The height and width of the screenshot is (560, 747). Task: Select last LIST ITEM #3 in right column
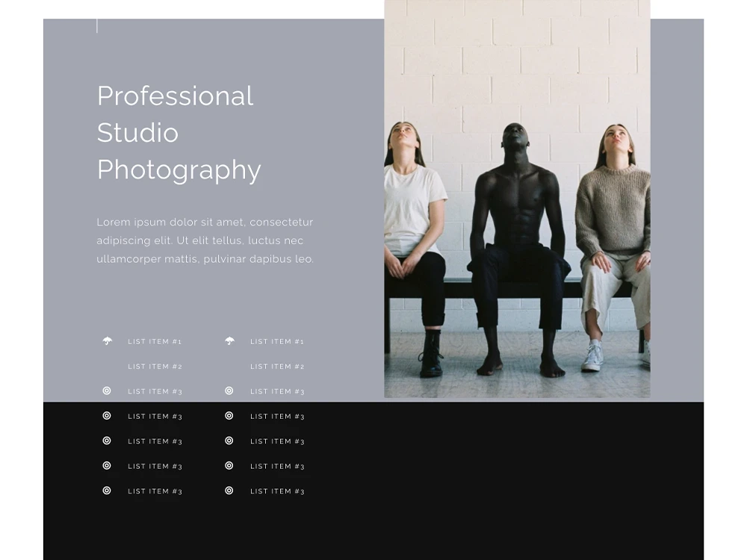[277, 491]
